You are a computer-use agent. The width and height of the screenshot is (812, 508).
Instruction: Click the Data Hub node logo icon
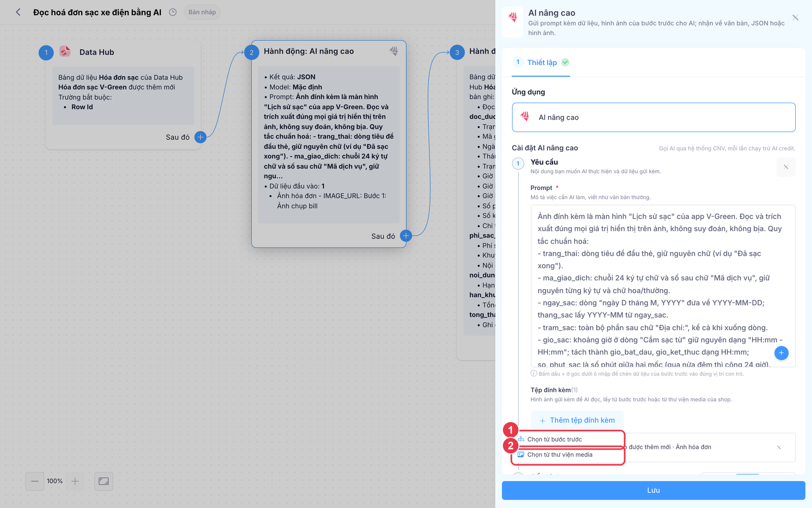point(65,51)
